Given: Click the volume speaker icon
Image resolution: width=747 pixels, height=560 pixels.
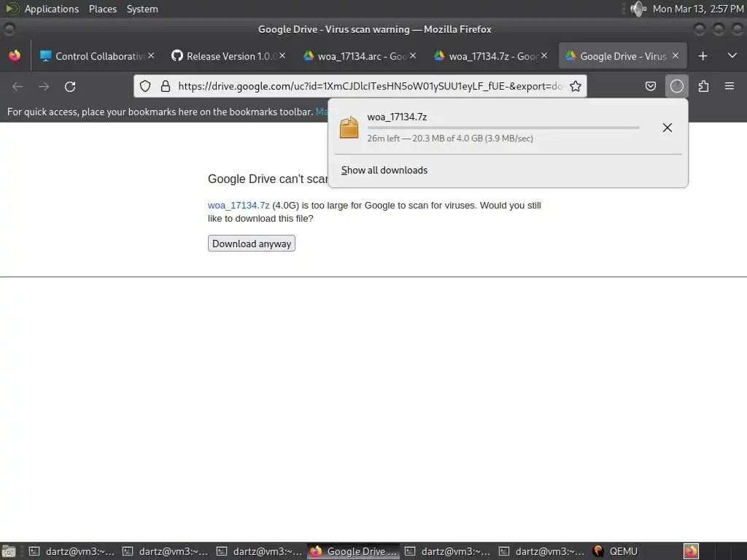Looking at the screenshot, I should click(638, 9).
